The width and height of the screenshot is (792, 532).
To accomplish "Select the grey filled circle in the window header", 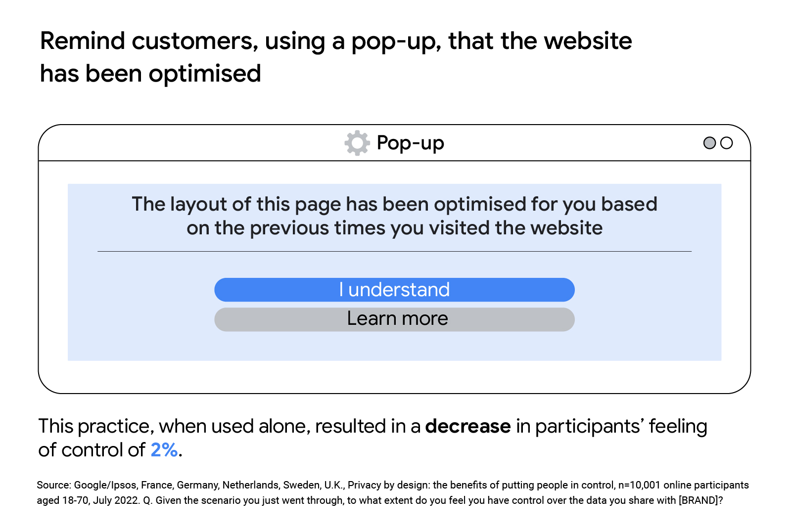I will pyautogui.click(x=709, y=143).
